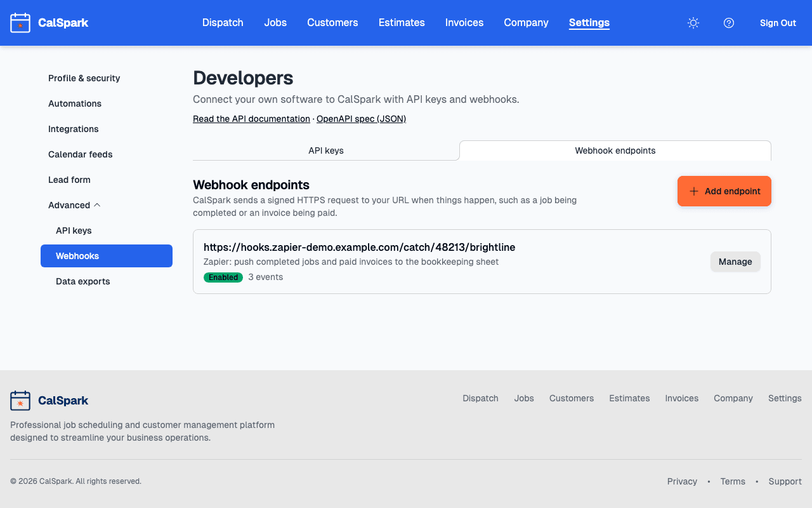Click the Sign Out button
Screen dimensions: 812x508
[778, 23]
